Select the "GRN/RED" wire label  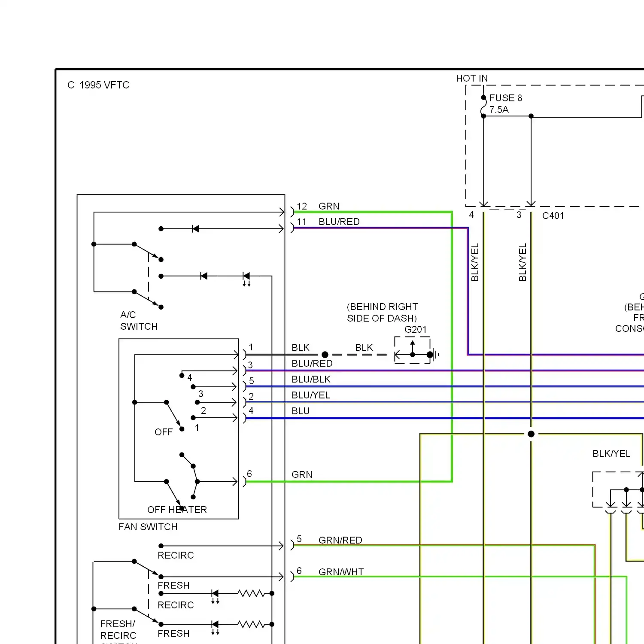coord(340,540)
